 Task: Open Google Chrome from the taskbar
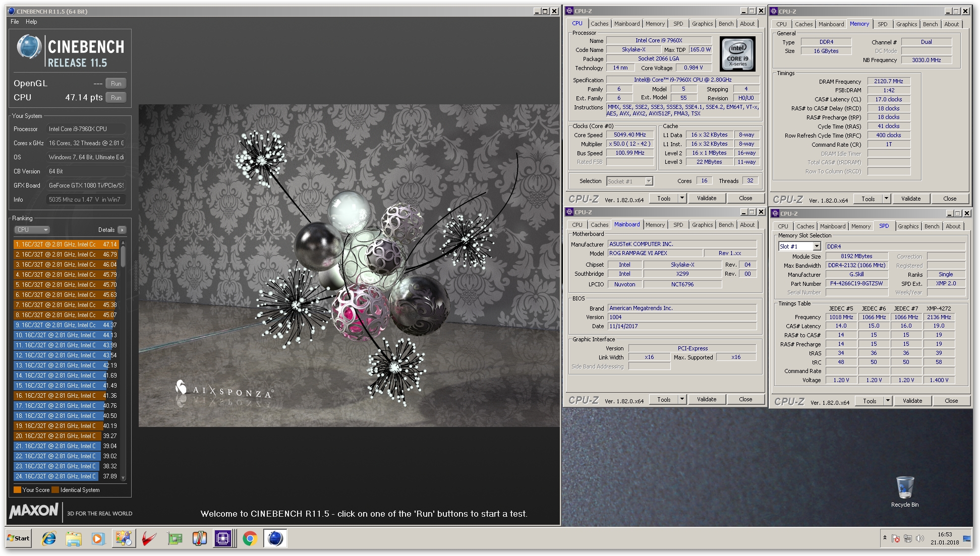pos(250,538)
